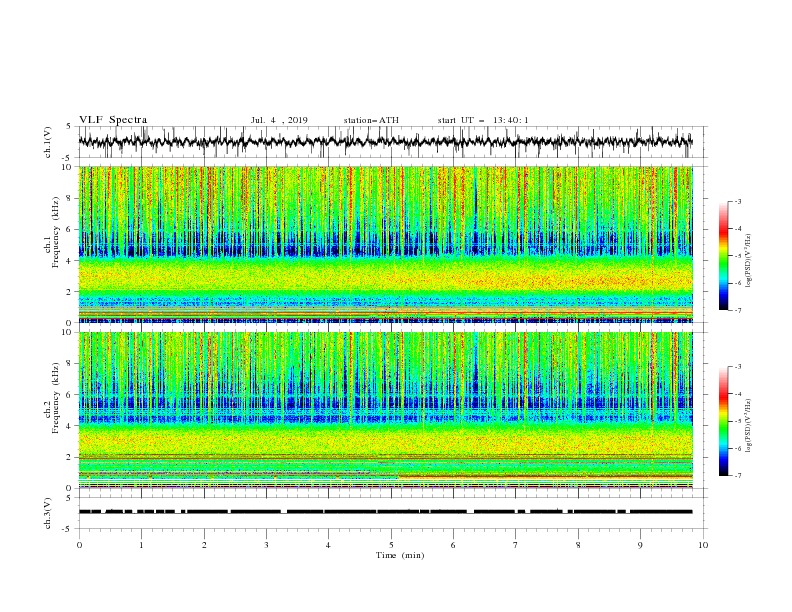The height and width of the screenshot is (612, 792).
Task: Click the time axis tick label "10"
Action: 703,545
